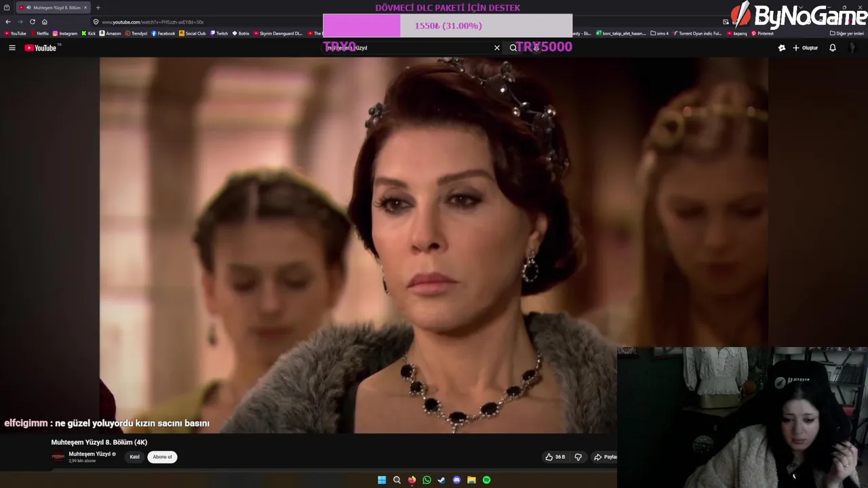Open File Explorer from the taskbar

[x=471, y=480]
